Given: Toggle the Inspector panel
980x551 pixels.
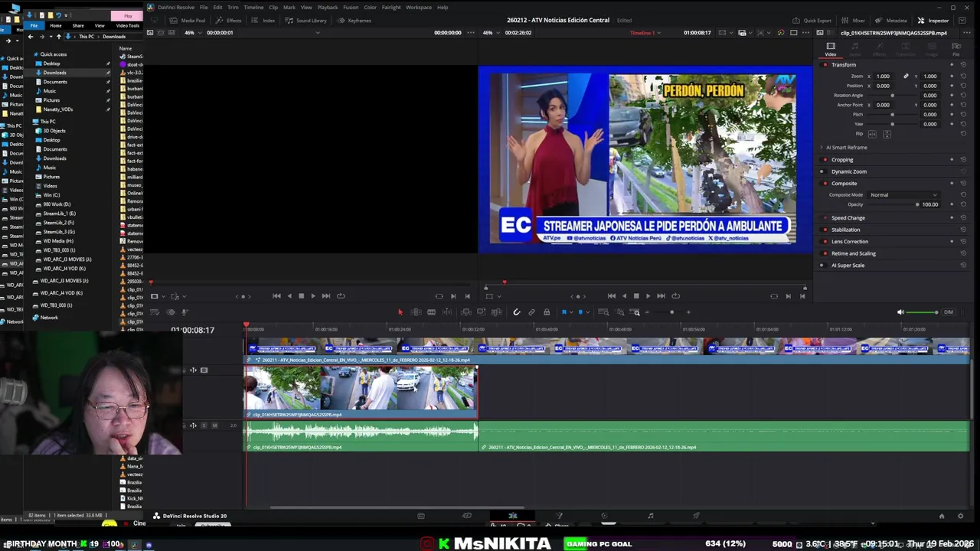Looking at the screenshot, I should point(933,21).
